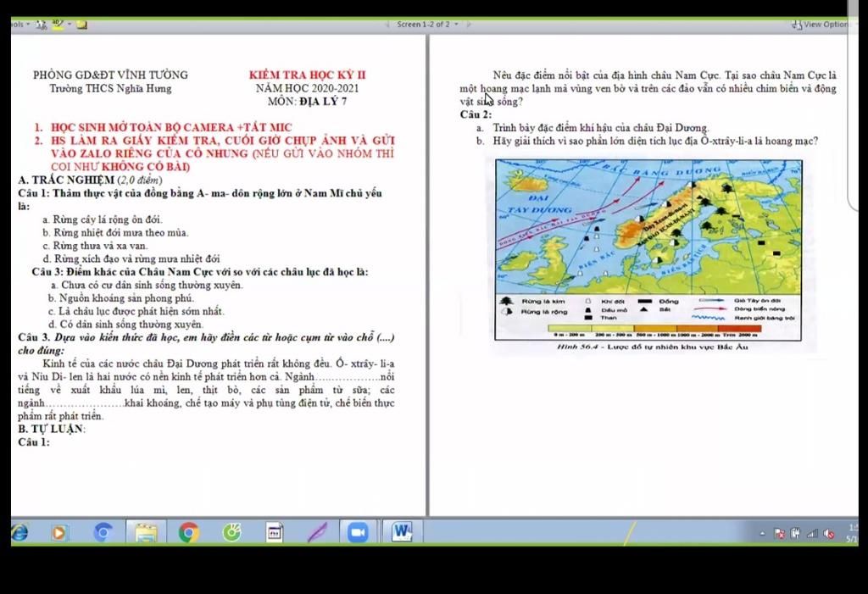The image size is (868, 594).
Task: Click 'Câu 2:' on the right page
Action: coord(476,114)
